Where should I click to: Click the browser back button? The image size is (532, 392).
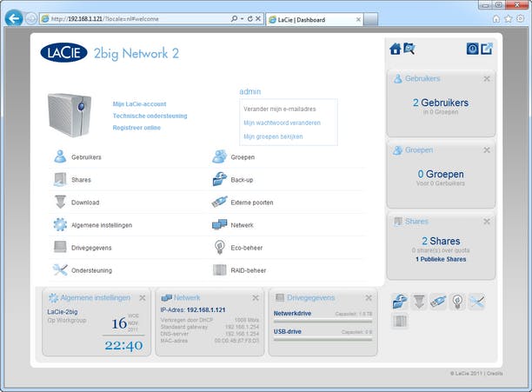point(13,18)
